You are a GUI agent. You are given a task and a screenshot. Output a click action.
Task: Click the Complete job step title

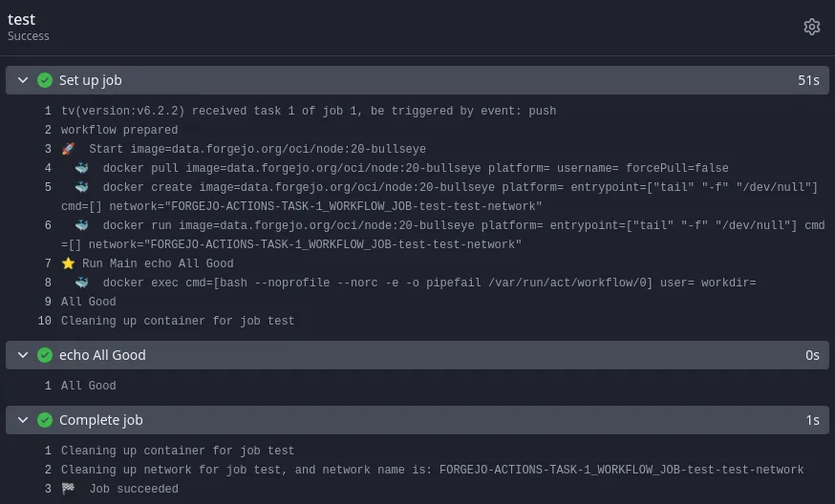pos(100,420)
